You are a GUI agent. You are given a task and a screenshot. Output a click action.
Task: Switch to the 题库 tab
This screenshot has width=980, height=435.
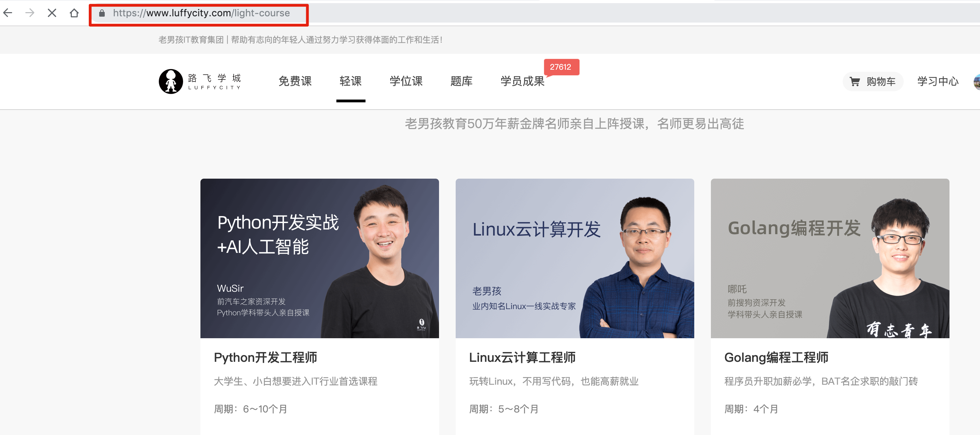pos(461,81)
